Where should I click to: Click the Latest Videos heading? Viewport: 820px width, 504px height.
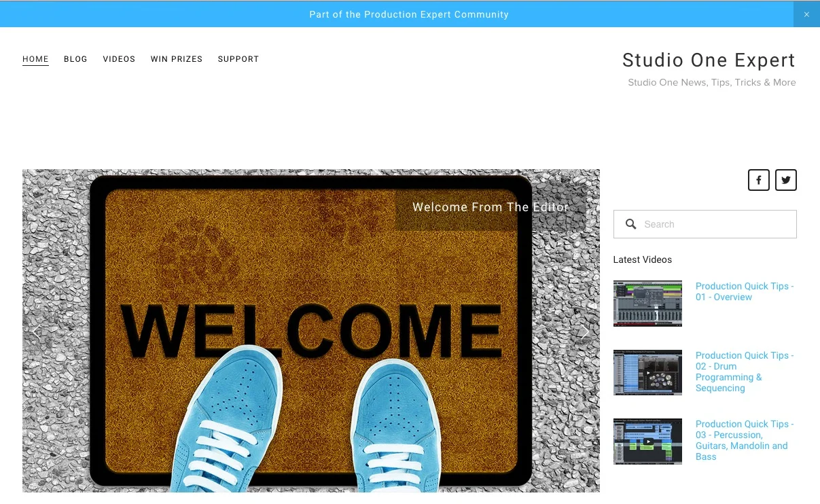tap(643, 259)
